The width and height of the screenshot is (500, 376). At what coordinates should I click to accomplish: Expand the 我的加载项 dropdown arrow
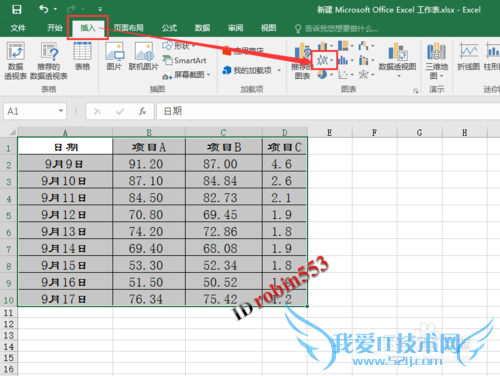point(279,70)
